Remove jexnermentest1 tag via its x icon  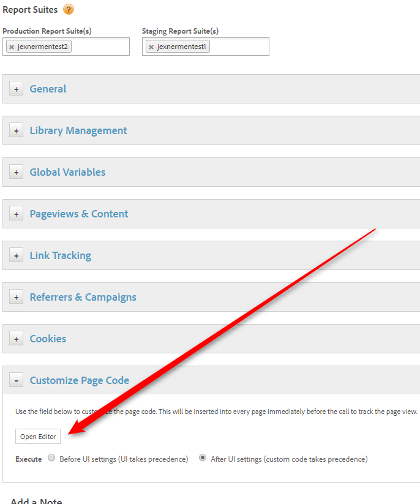(151, 47)
